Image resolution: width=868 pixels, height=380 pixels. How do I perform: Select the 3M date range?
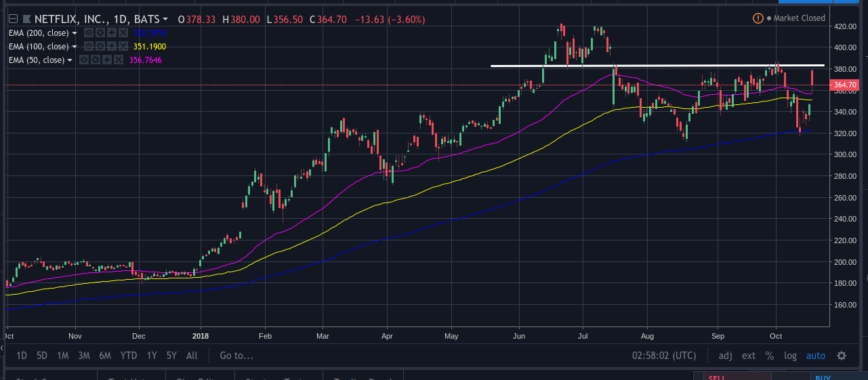[x=84, y=356]
